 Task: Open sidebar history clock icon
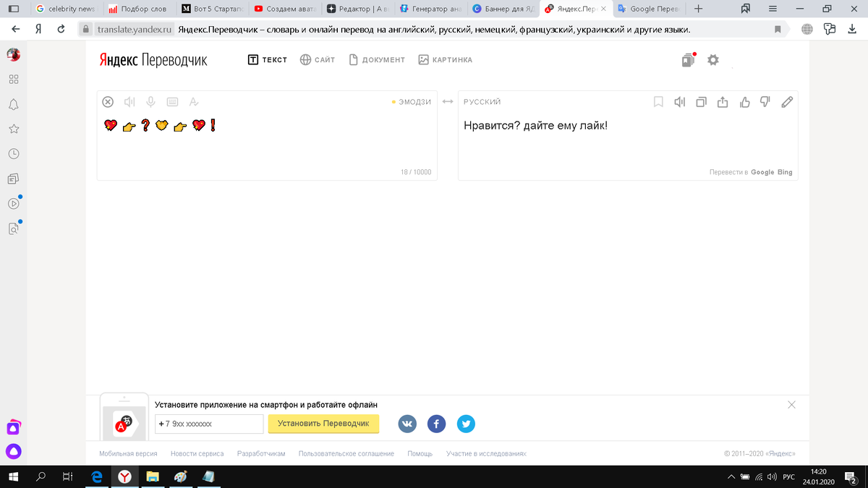click(14, 154)
